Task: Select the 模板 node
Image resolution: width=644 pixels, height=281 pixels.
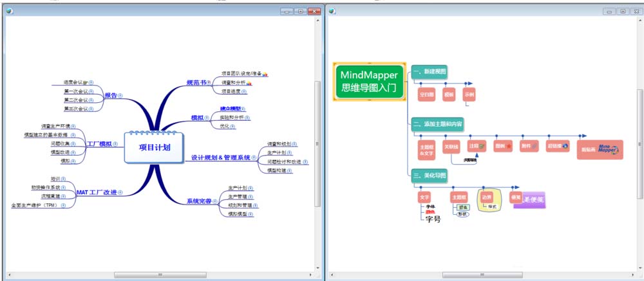Action: [x=449, y=95]
